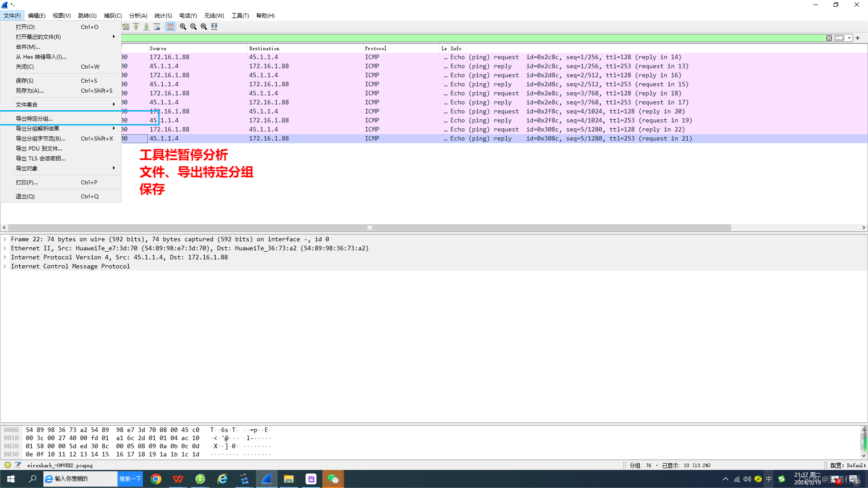Open the Analyze (分析) menu
The height and width of the screenshot is (488, 868).
138,15
